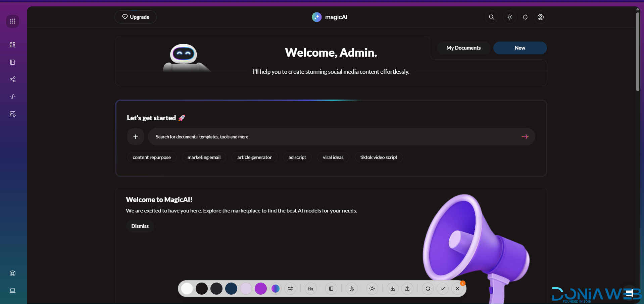Click the Upgrade button
This screenshot has height=304, width=644.
tap(136, 17)
